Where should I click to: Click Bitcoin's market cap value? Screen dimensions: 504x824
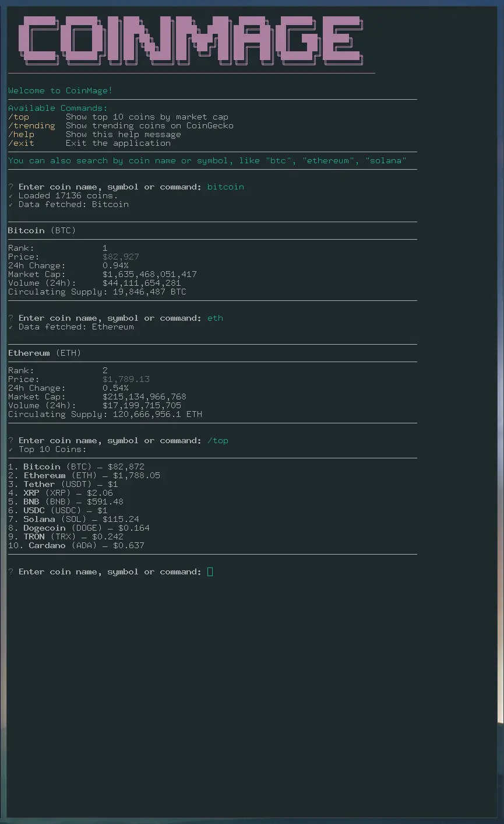[x=150, y=275]
